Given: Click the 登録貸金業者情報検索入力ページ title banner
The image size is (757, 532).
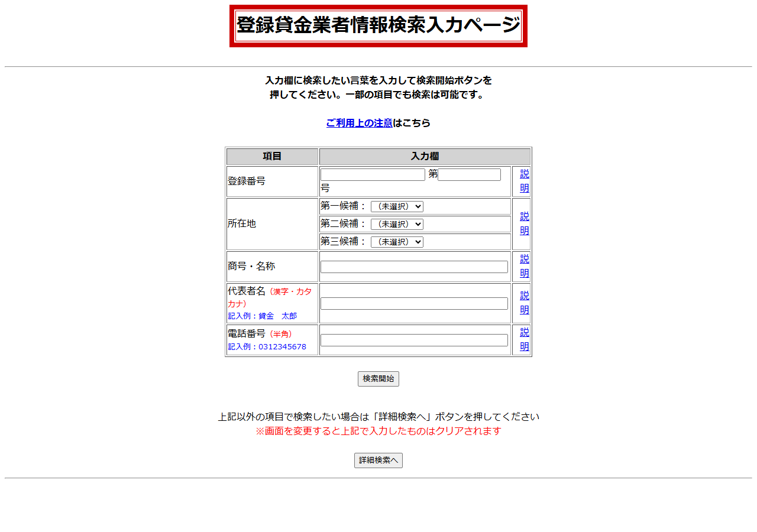Looking at the screenshot, I should point(378,26).
